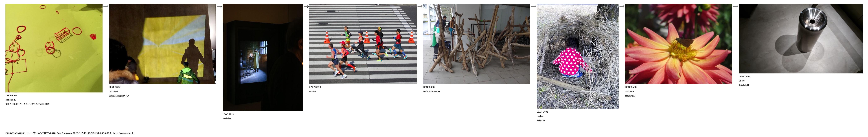The image size is (868, 137).
Task: Click the arrow after the LEAF 0007 shadow image
Action: (219, 6)
